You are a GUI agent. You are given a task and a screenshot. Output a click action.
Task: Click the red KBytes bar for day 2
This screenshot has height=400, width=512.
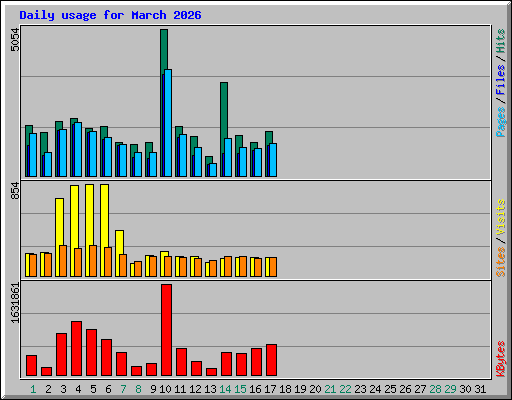[46, 372]
